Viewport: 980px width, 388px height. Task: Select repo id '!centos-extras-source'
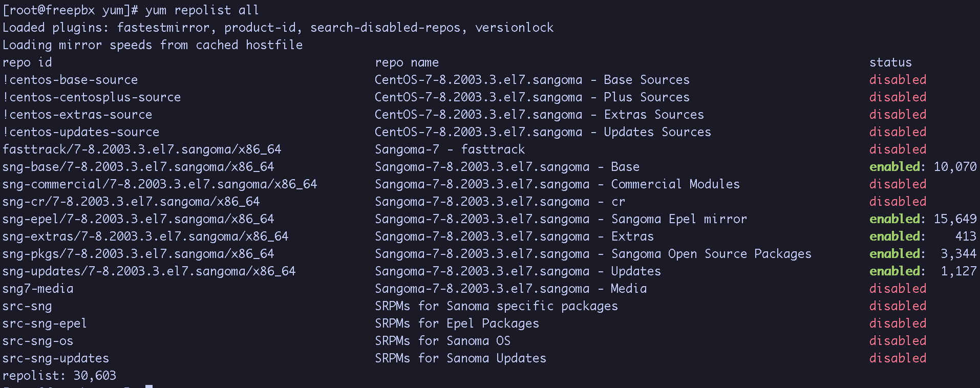click(x=77, y=115)
